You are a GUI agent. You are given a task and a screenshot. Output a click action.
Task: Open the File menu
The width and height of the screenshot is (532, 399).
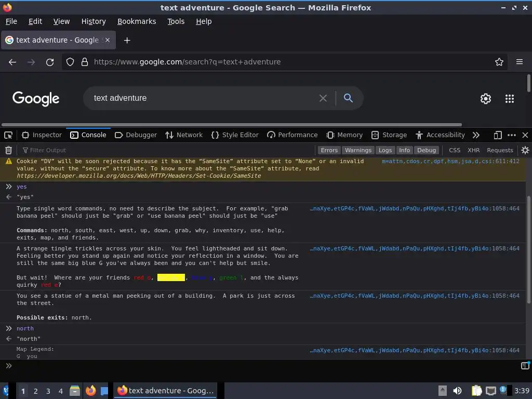click(11, 21)
